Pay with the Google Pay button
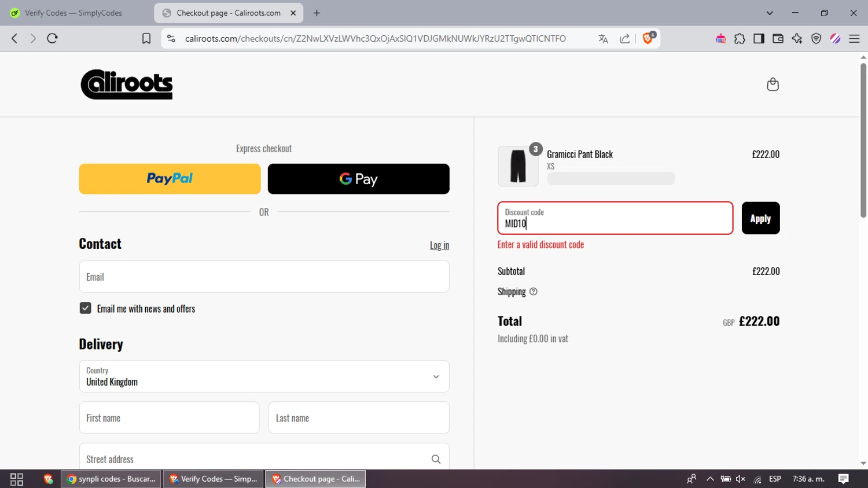Image resolution: width=868 pixels, height=488 pixels. coord(358,179)
